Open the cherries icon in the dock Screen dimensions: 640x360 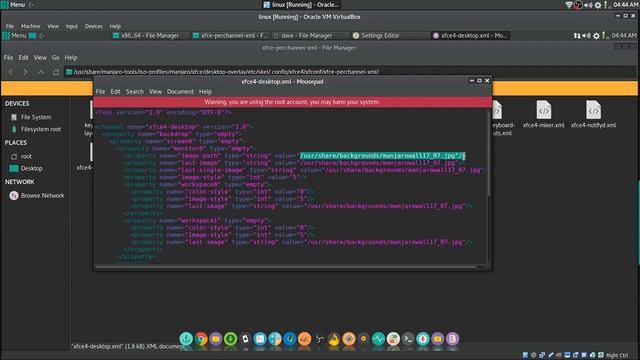[x=393, y=338]
